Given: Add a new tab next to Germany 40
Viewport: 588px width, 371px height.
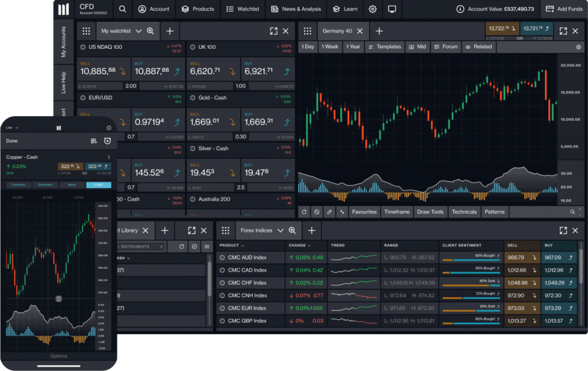Looking at the screenshot, I should [x=379, y=31].
